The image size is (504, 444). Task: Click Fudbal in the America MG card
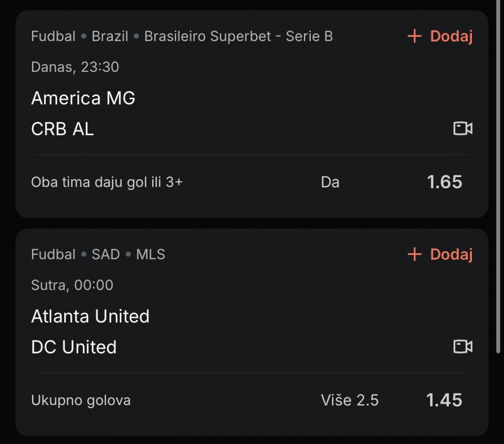click(x=53, y=36)
